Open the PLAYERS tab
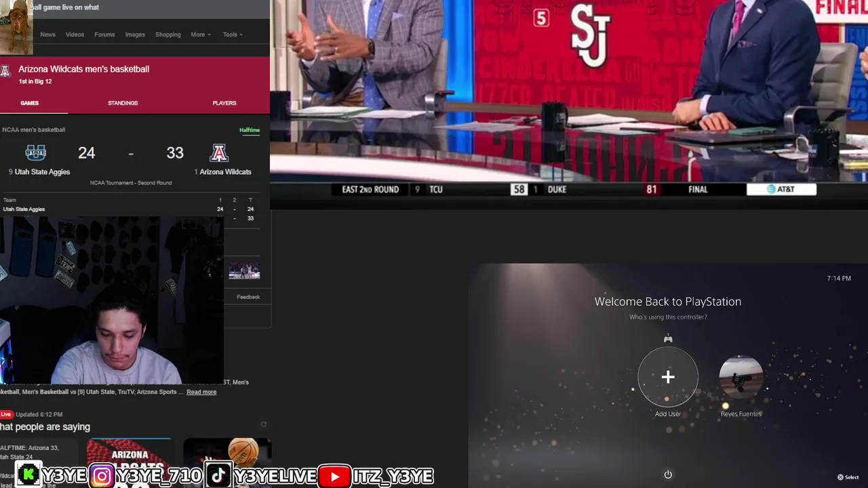 [x=224, y=103]
